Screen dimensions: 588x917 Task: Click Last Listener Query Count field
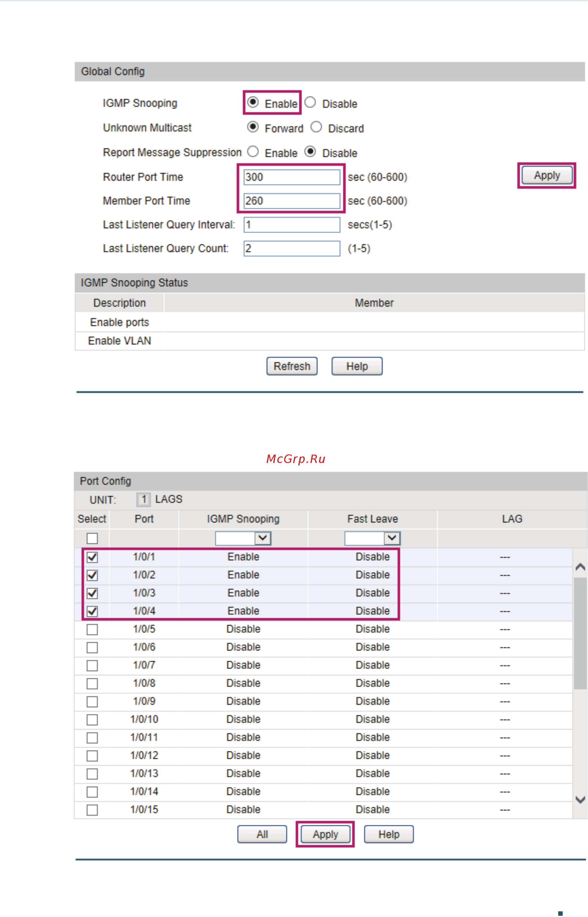pos(292,248)
